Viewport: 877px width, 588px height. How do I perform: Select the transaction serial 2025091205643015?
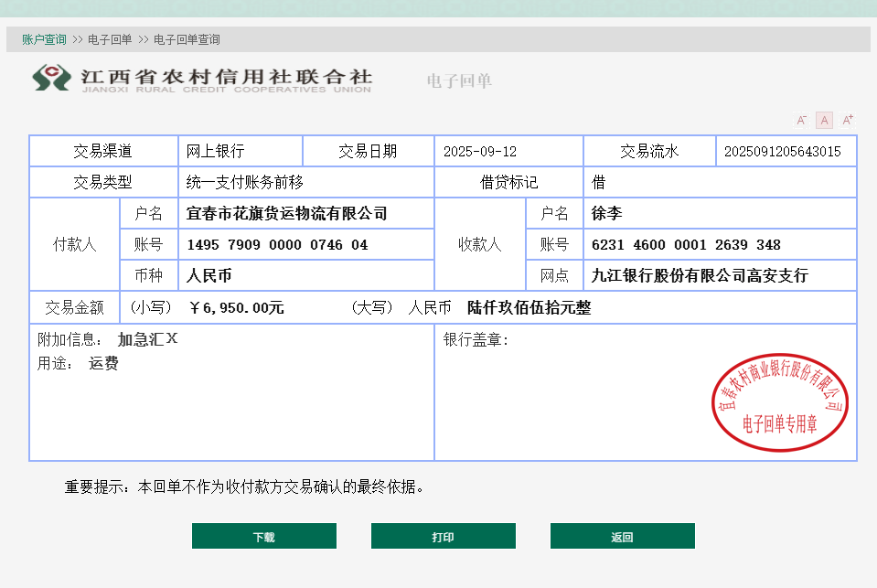[782, 152]
